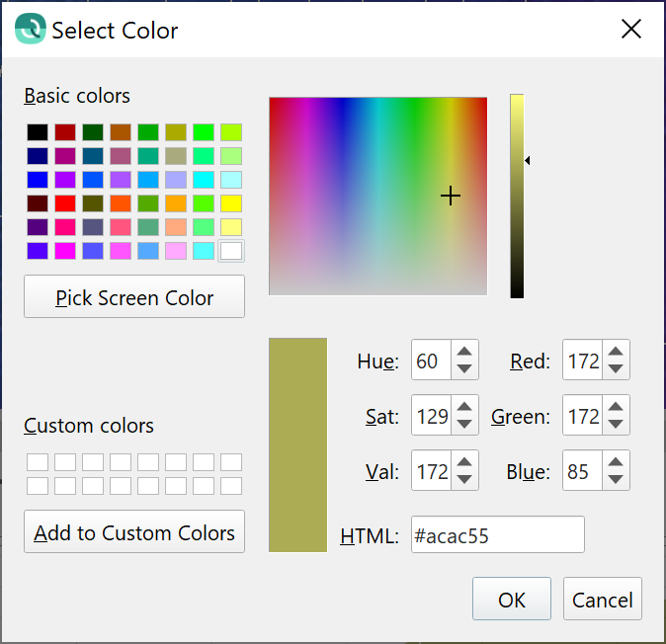Confirm the color with OK
This screenshot has width=666, height=644.
pyautogui.click(x=511, y=600)
